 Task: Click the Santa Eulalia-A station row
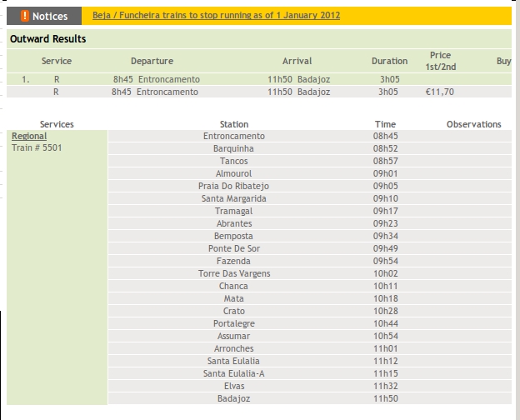point(233,373)
